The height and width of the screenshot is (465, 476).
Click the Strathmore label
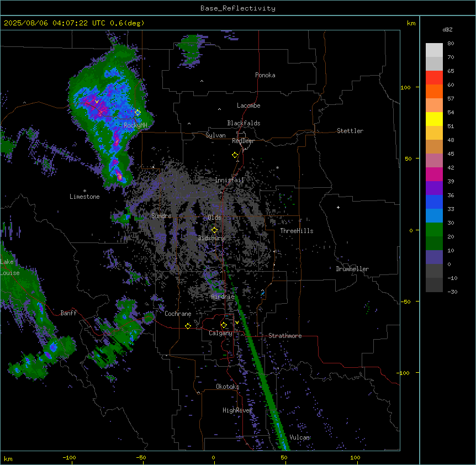(285, 336)
